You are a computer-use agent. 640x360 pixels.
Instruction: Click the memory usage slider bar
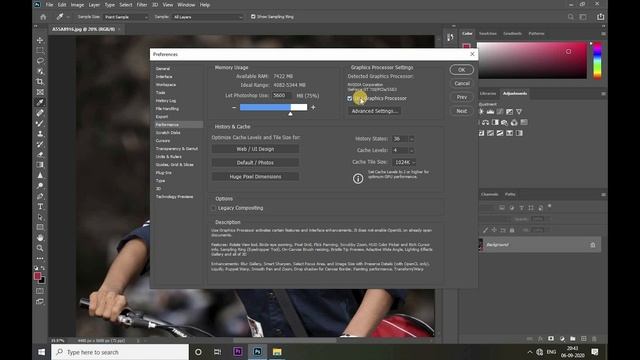point(273,107)
